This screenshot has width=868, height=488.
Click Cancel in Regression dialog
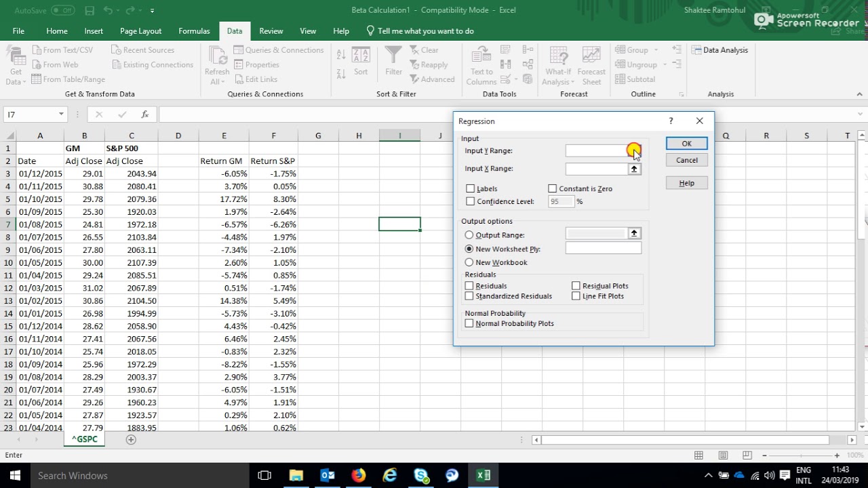(686, 161)
